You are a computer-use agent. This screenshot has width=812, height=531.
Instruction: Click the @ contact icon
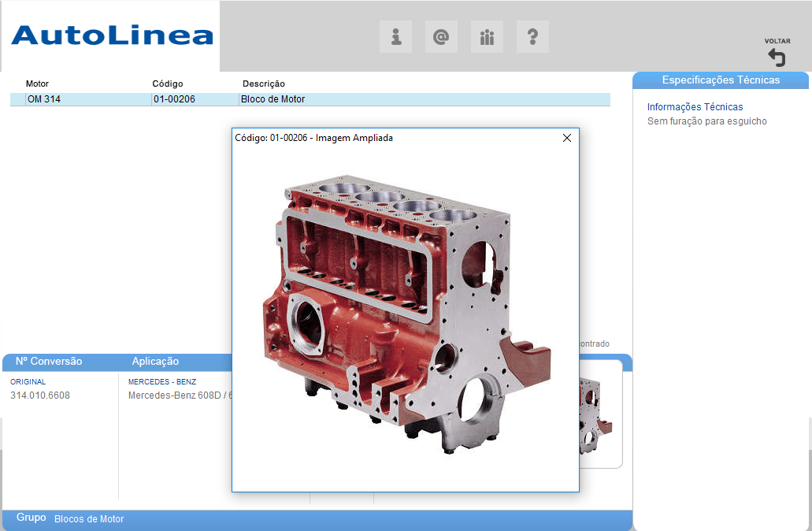(x=441, y=37)
